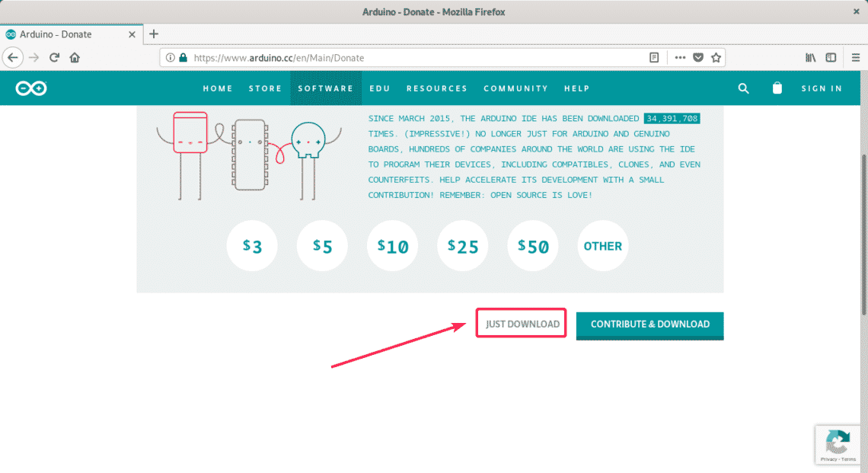Open the Firefox hamburger menu
868x473 pixels.
coord(854,57)
